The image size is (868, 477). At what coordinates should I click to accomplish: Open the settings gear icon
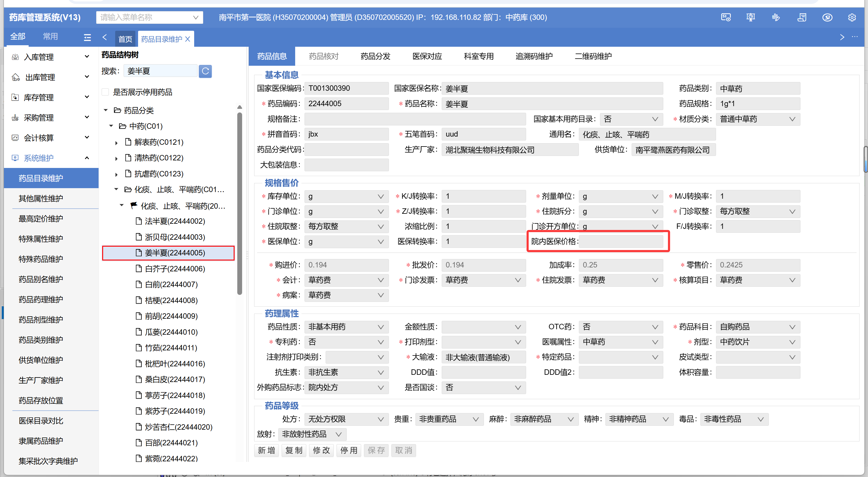[852, 17]
